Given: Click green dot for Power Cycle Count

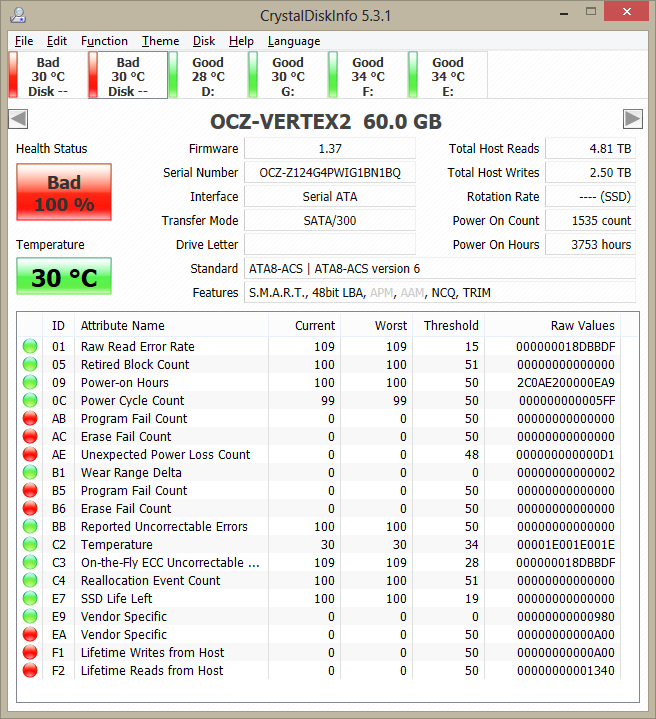Looking at the screenshot, I should coord(30,400).
